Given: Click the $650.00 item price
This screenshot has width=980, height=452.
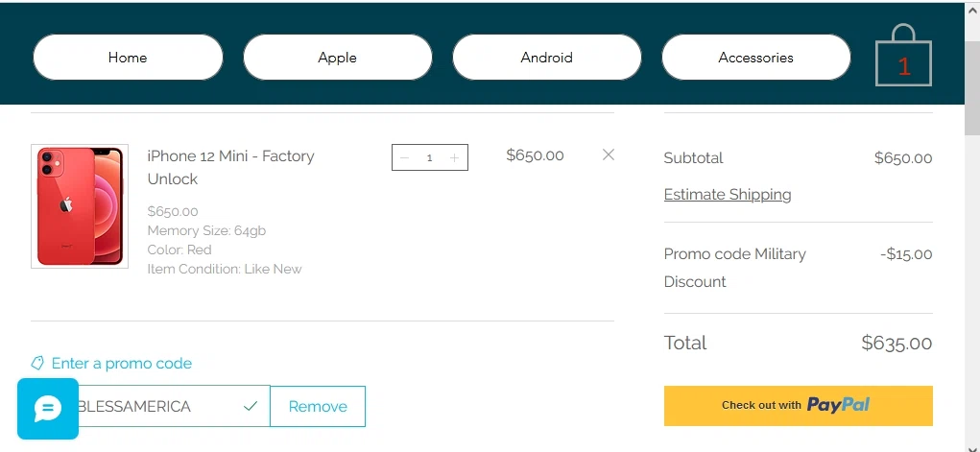Looking at the screenshot, I should (x=535, y=155).
